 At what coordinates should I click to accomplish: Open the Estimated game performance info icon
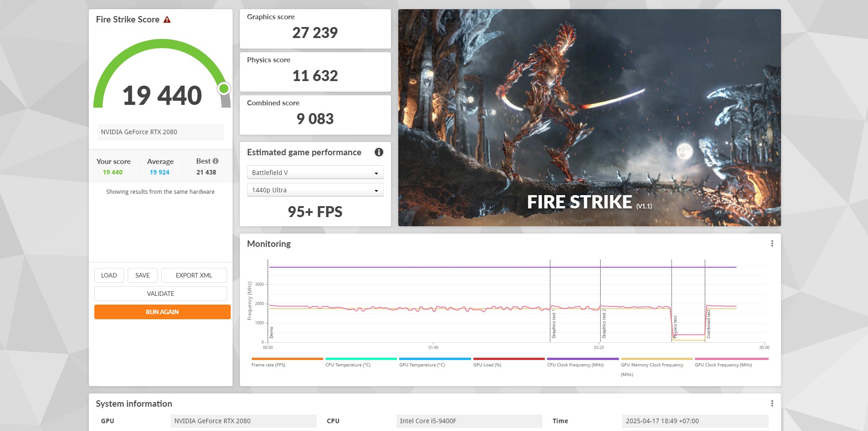click(x=379, y=152)
